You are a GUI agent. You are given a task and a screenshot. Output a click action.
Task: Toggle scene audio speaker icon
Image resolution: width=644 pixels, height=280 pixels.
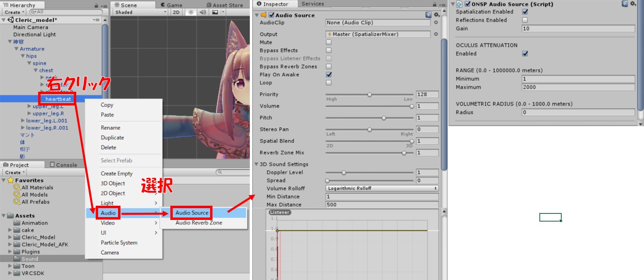[x=203, y=12]
